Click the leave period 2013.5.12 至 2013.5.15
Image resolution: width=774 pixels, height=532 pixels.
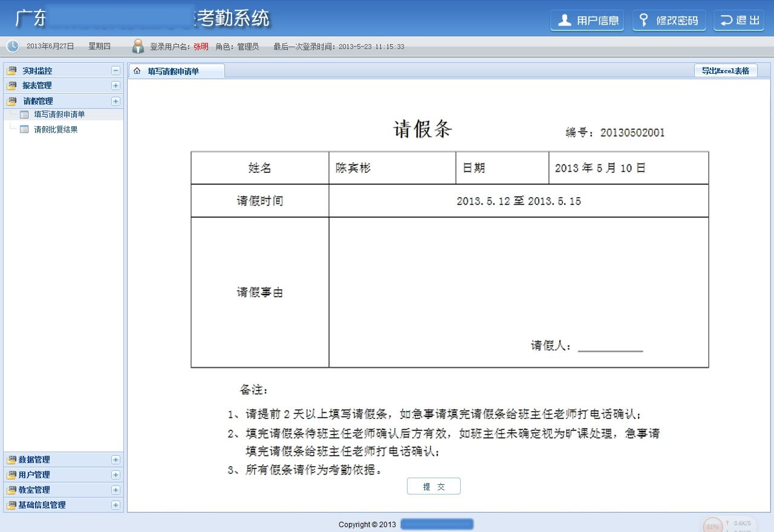tap(519, 201)
